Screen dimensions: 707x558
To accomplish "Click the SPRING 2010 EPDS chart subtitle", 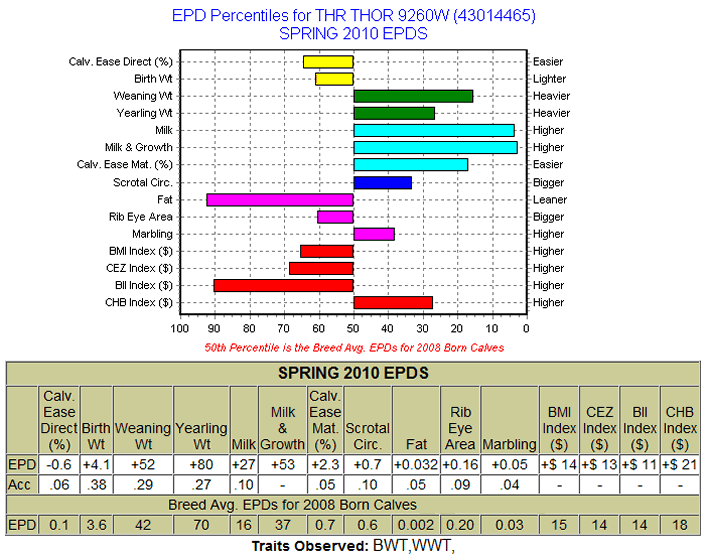I will coord(353,34).
